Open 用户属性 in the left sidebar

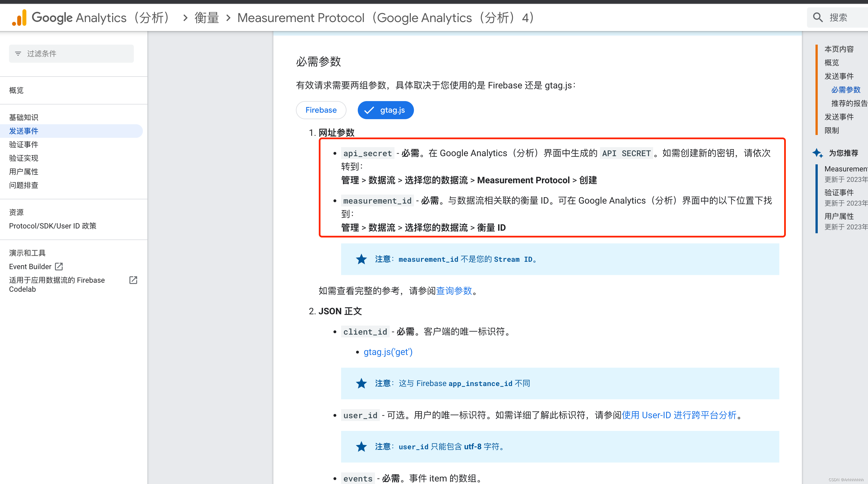(24, 172)
